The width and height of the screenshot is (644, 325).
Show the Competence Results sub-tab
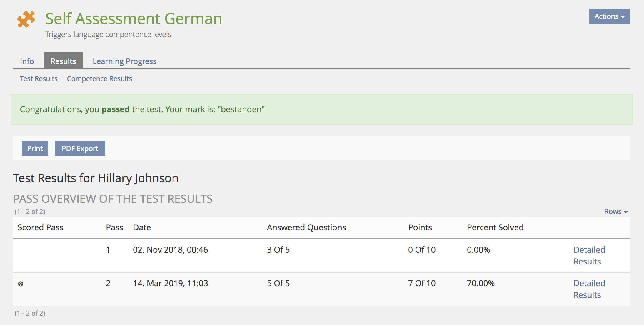(x=99, y=79)
